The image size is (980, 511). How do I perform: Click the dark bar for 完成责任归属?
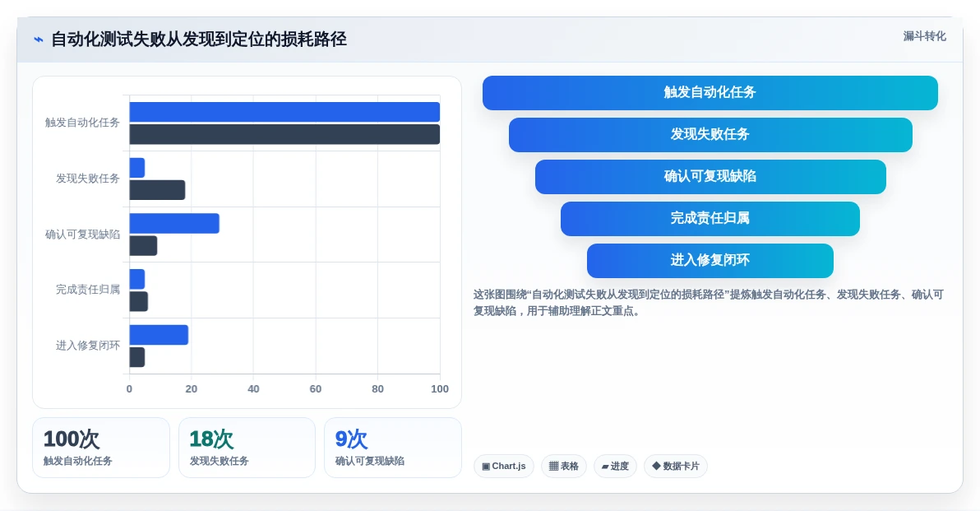point(139,301)
